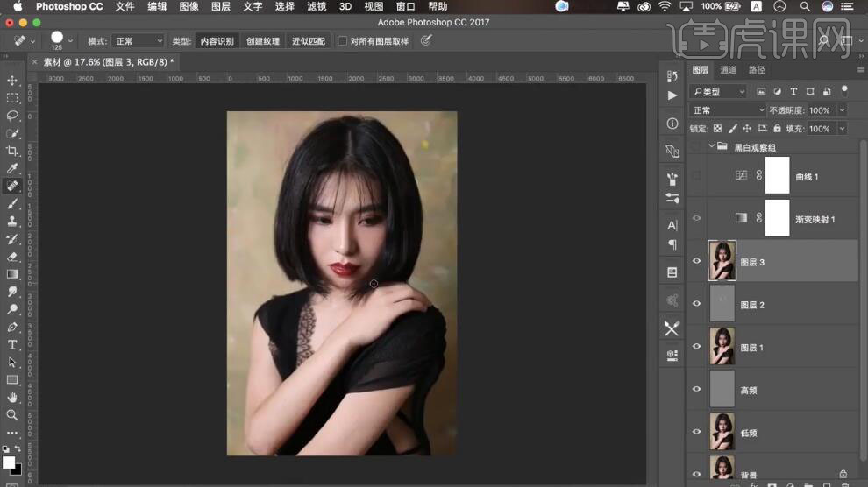Activate the Clone Stamp tool
This screenshot has height=487, width=868.
tap(12, 222)
